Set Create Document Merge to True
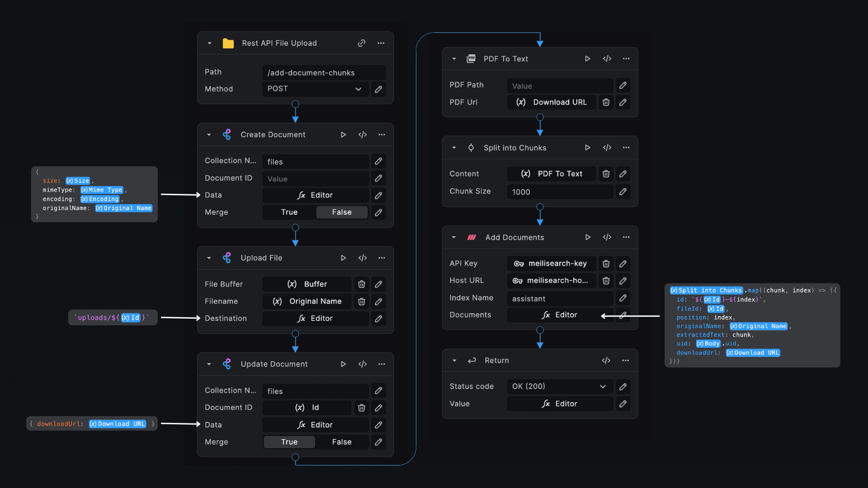This screenshot has width=868, height=488. pyautogui.click(x=289, y=212)
